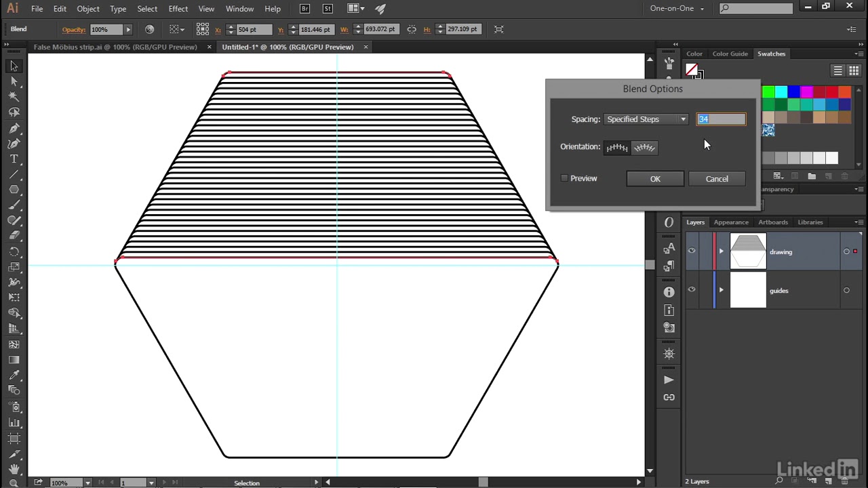
Task: Select the Direct Selection tool
Action: pyautogui.click(x=14, y=81)
